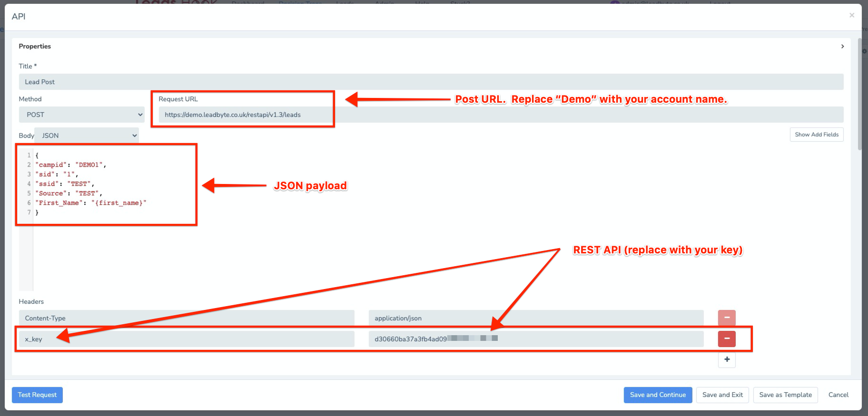This screenshot has height=416, width=868.
Task: Add a new header with plus button
Action: (x=727, y=359)
